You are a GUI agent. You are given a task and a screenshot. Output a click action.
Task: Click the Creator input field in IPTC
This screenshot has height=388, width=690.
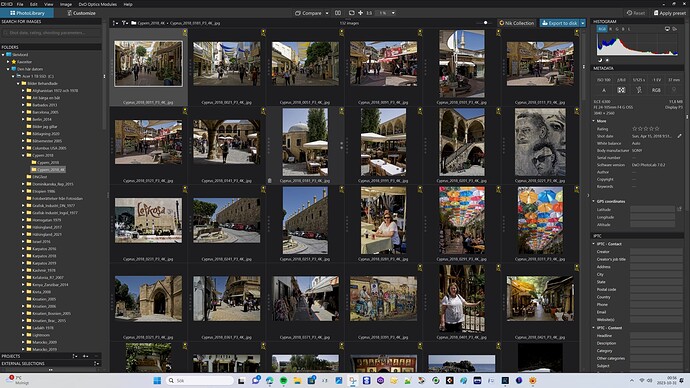pos(656,252)
